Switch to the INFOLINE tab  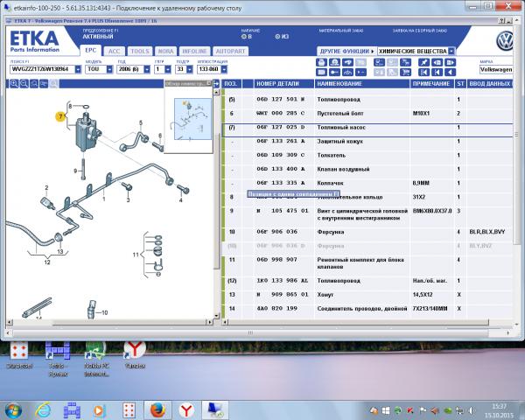194,52
